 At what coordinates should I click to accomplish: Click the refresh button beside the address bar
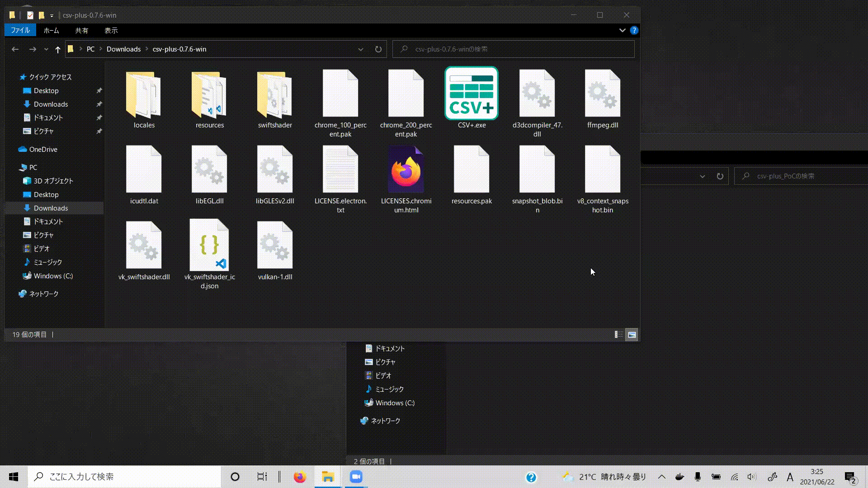378,49
